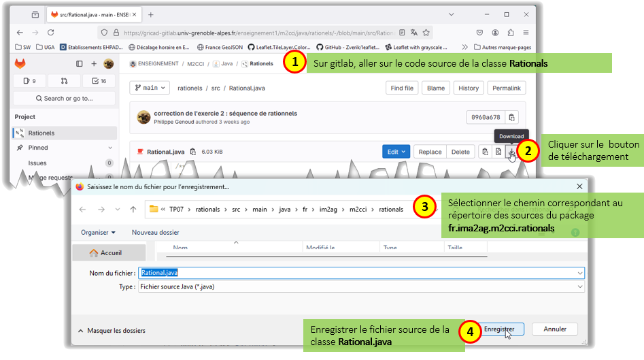Click the Replace button
Screen dimensions: 644x360
click(430, 152)
